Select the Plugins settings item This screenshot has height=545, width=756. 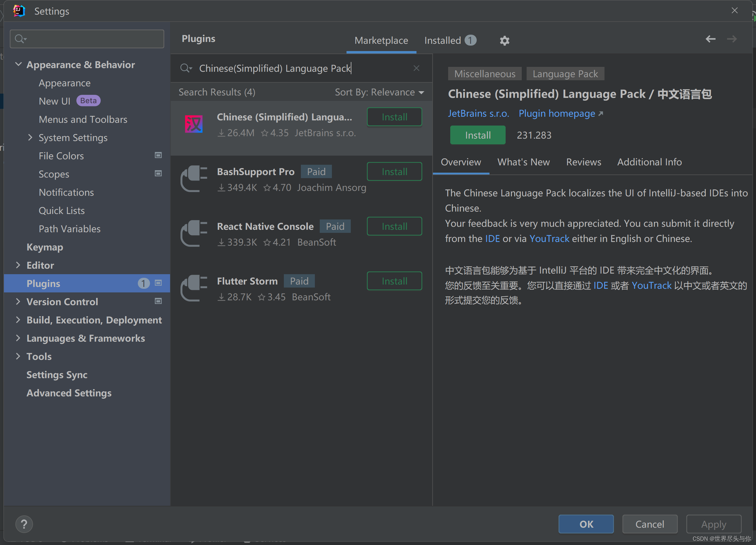[x=87, y=283]
